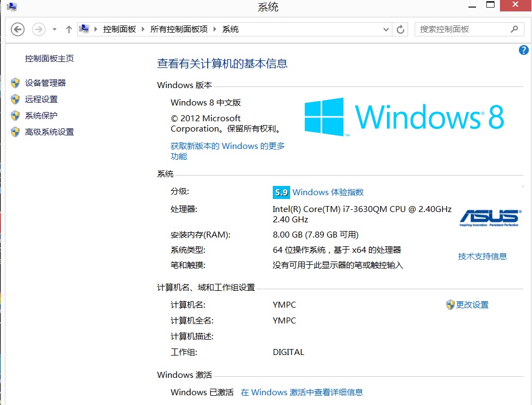Open recent locations dropdown arrow
Screen dimensions: 532x405
pos(54,29)
